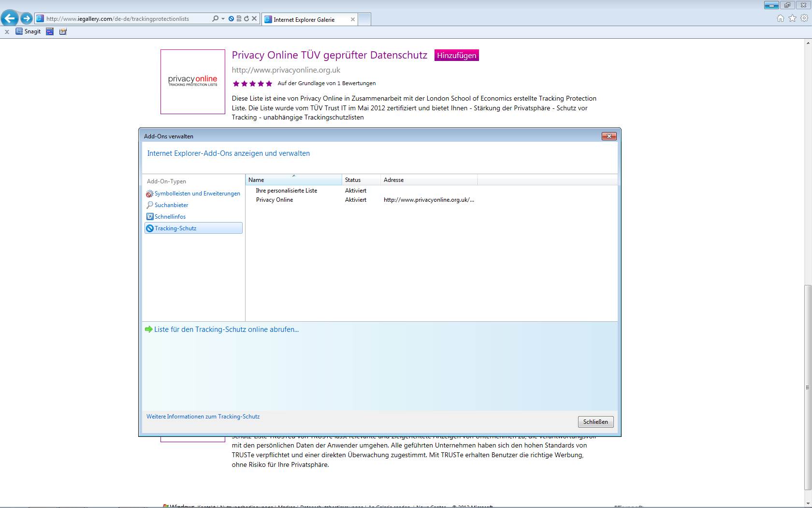Close the Add-Ons verwalten dialog
Screen dimensions: 812x508
(x=609, y=136)
